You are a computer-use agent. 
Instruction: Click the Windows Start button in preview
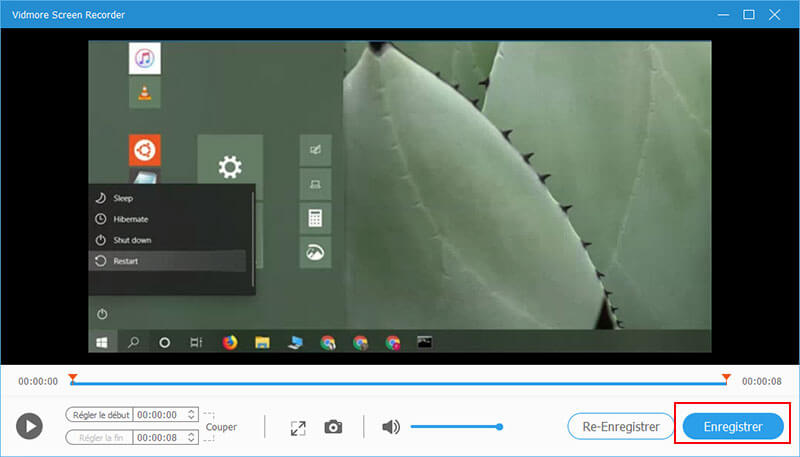click(103, 342)
